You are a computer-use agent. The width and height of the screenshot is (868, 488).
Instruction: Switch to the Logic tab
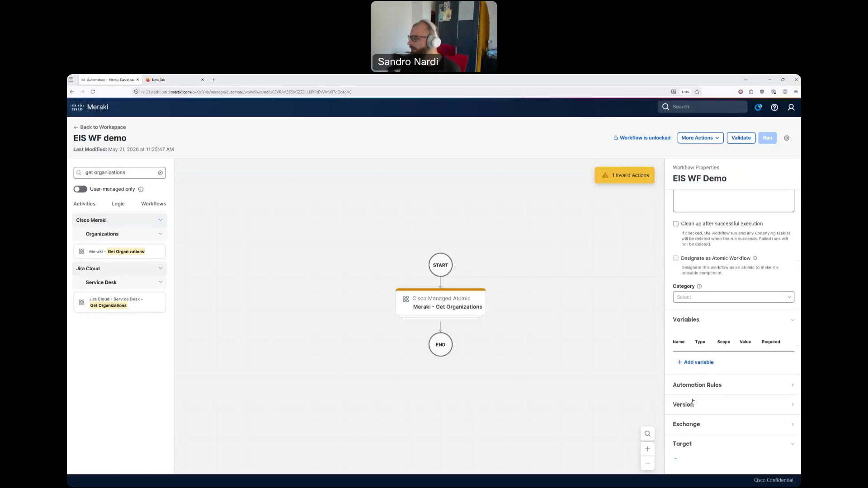118,204
